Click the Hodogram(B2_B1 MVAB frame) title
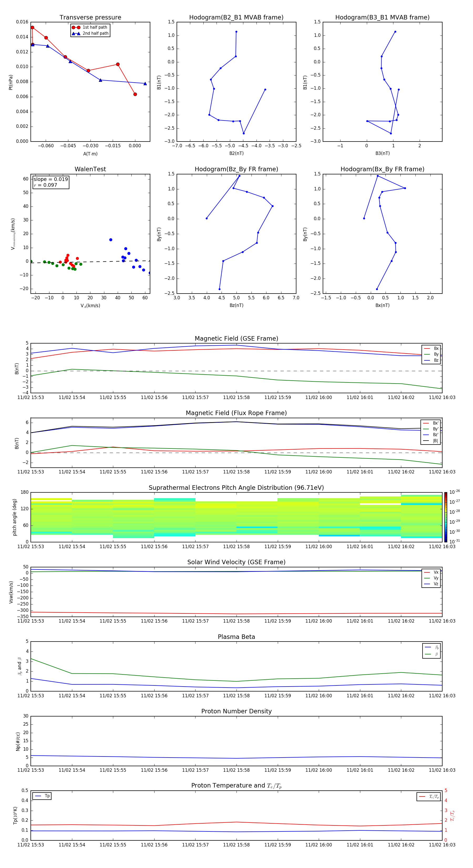Viewport: 473px width, 868px height. [x=236, y=18]
